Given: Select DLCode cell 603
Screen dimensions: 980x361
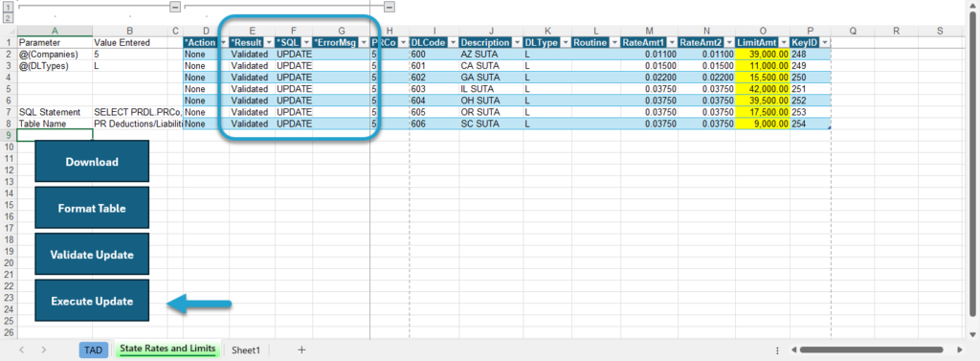Looking at the screenshot, I should [434, 89].
